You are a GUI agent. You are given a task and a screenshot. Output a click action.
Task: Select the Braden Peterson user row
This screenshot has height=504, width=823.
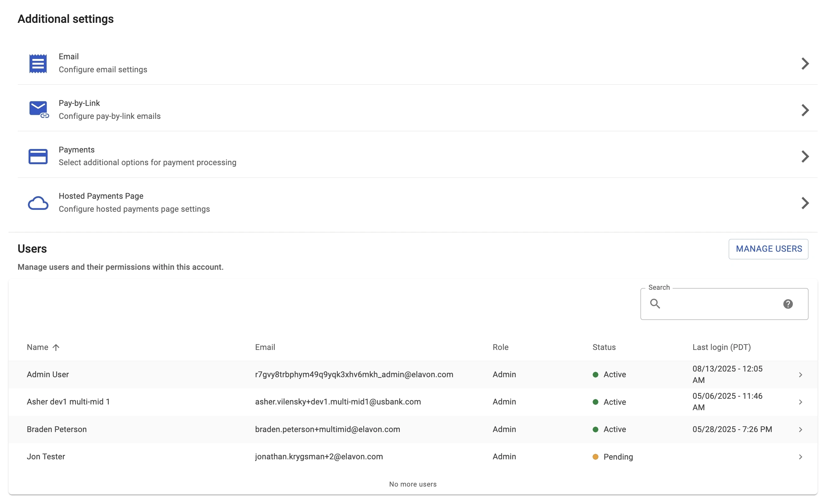[x=57, y=429]
